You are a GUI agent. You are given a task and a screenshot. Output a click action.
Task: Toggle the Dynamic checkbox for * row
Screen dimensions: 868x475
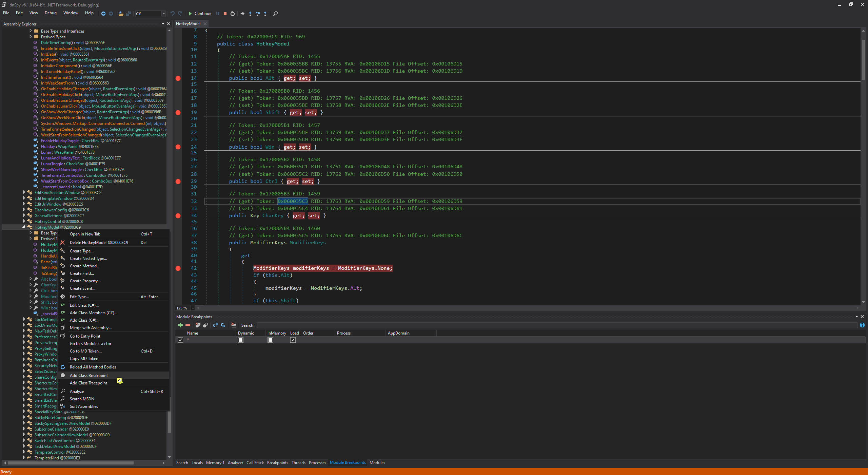point(241,340)
